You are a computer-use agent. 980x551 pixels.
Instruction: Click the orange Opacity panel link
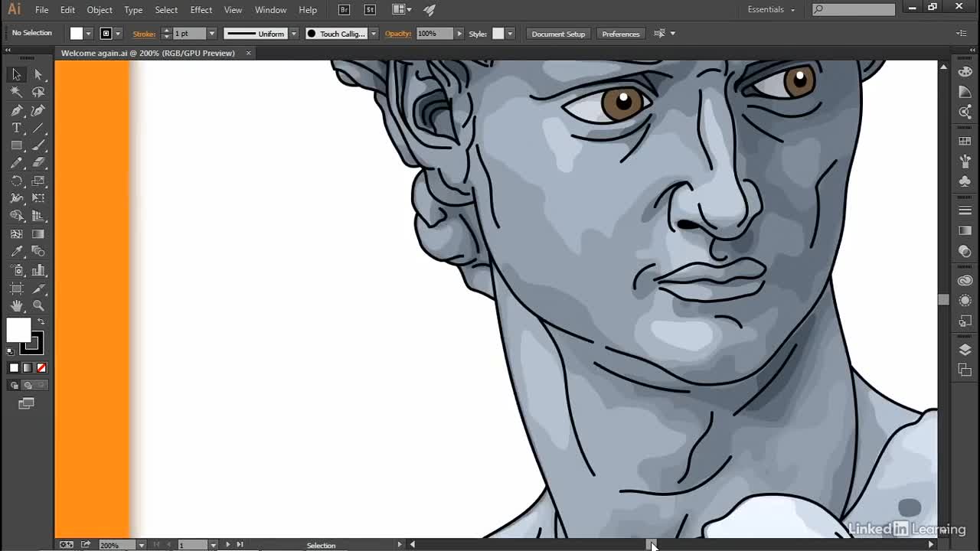pyautogui.click(x=398, y=34)
